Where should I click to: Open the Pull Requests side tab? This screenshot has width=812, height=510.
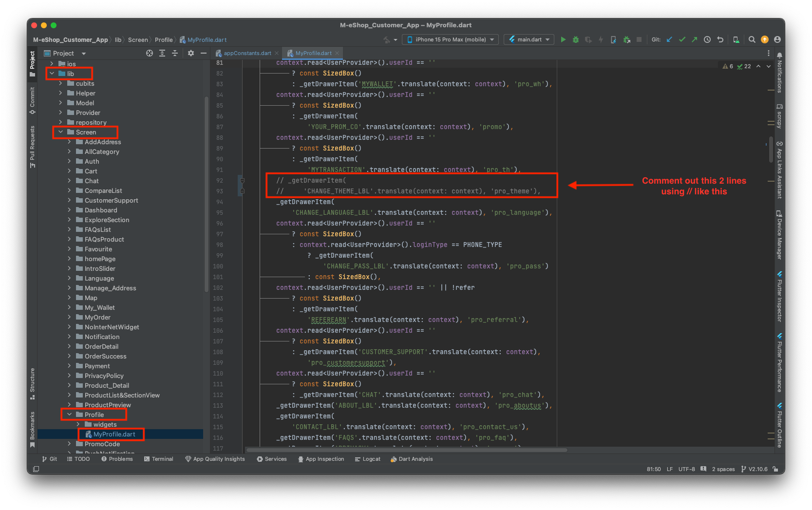pos(33,146)
